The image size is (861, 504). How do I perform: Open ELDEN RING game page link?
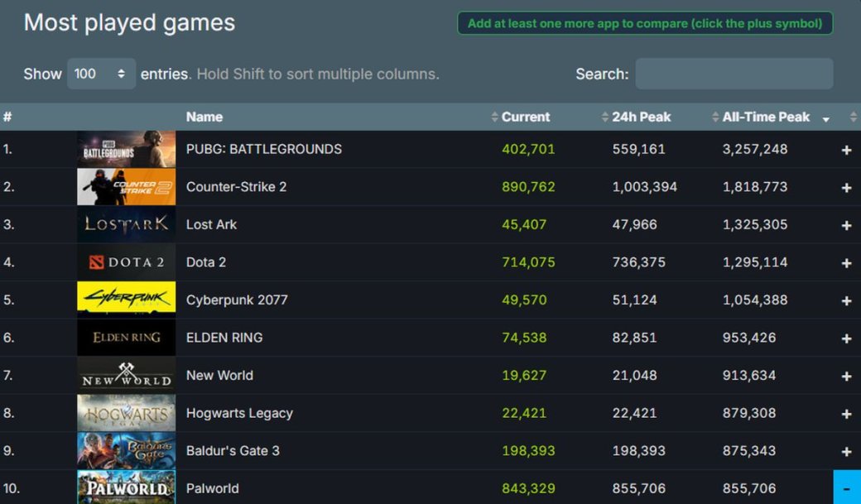click(224, 338)
